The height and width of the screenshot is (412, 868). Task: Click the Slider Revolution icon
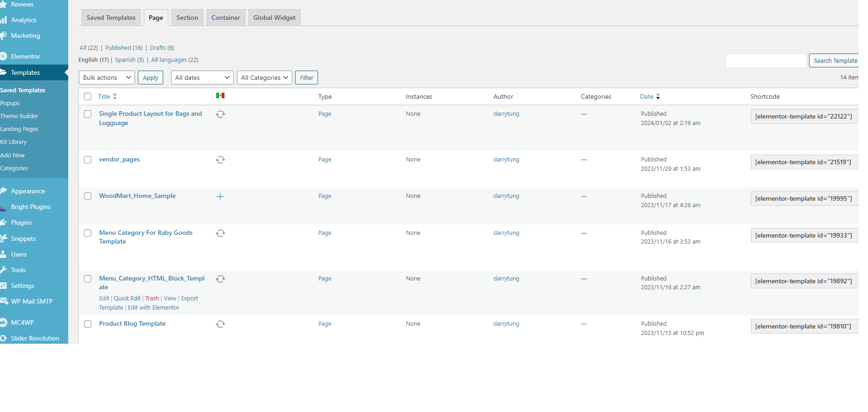pyautogui.click(x=3, y=338)
